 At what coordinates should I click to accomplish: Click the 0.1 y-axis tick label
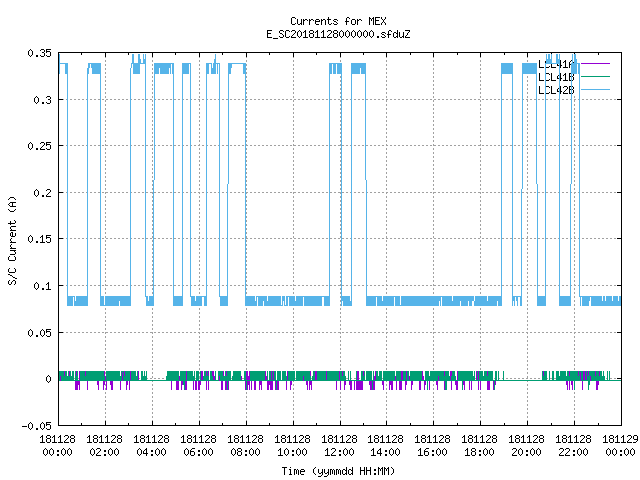(x=42, y=286)
